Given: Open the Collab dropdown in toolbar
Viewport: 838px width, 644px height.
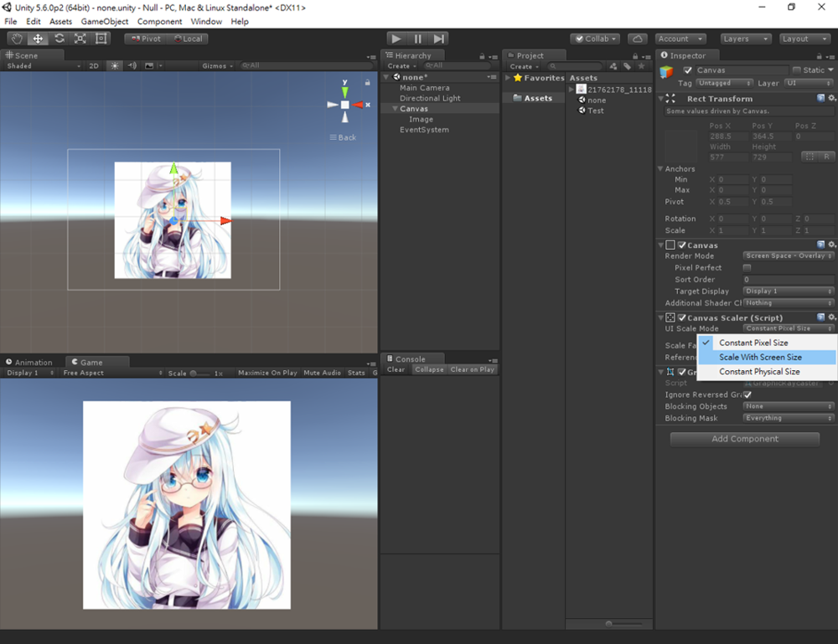Looking at the screenshot, I should pyautogui.click(x=595, y=39).
